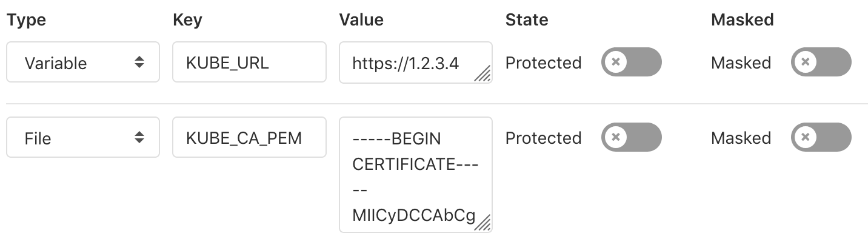This screenshot has width=868, height=250.
Task: Click resize handle of KUBE_URL value box
Action: click(483, 75)
